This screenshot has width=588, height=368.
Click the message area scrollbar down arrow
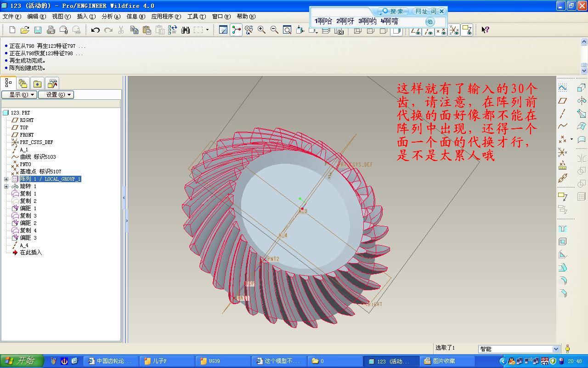click(584, 71)
